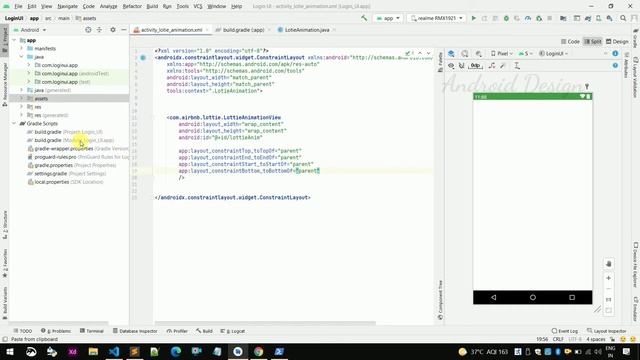This screenshot has width=640, height=360.
Task: Collapse the java folder
Action: pos(22,57)
